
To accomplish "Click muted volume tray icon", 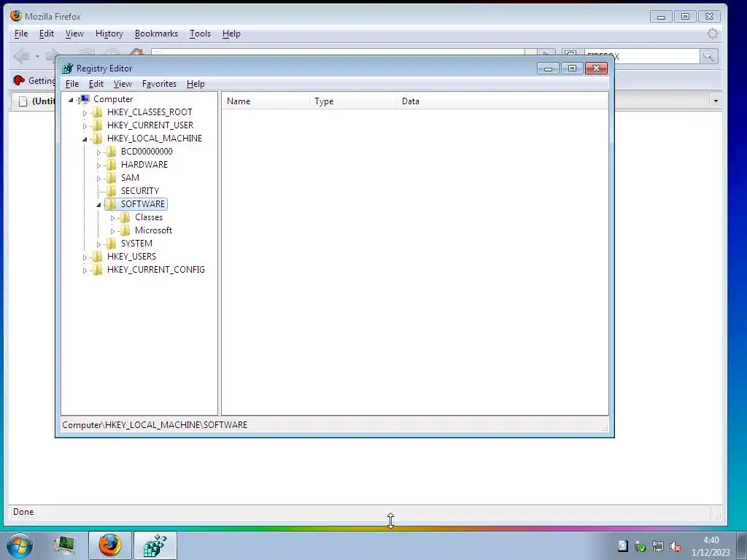I will (675, 547).
